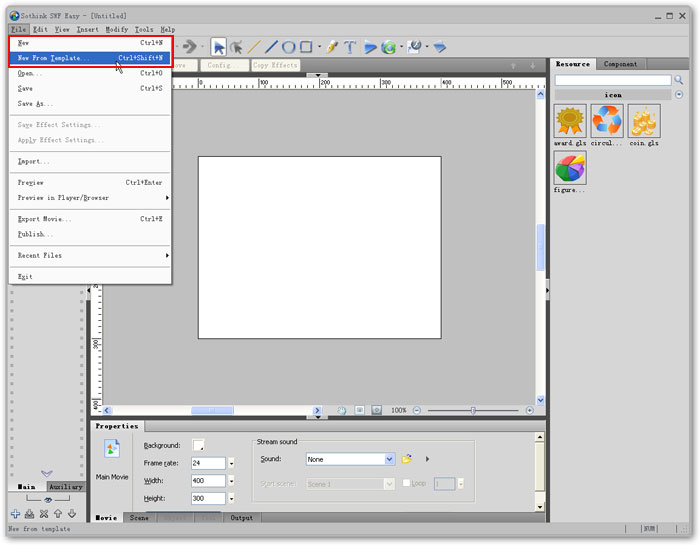This screenshot has height=545, width=700.
Task: Click the green globe browser preview icon
Action: pos(389,47)
